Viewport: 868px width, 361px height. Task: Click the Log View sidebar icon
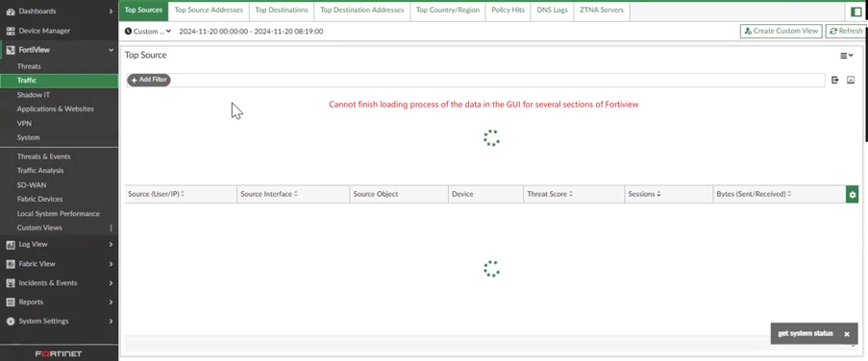(x=10, y=245)
